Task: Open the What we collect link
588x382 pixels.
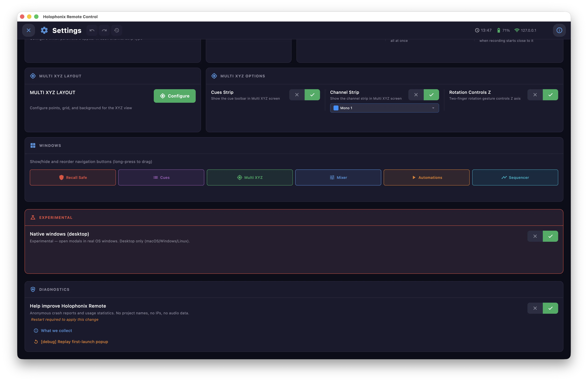Action: (x=56, y=331)
